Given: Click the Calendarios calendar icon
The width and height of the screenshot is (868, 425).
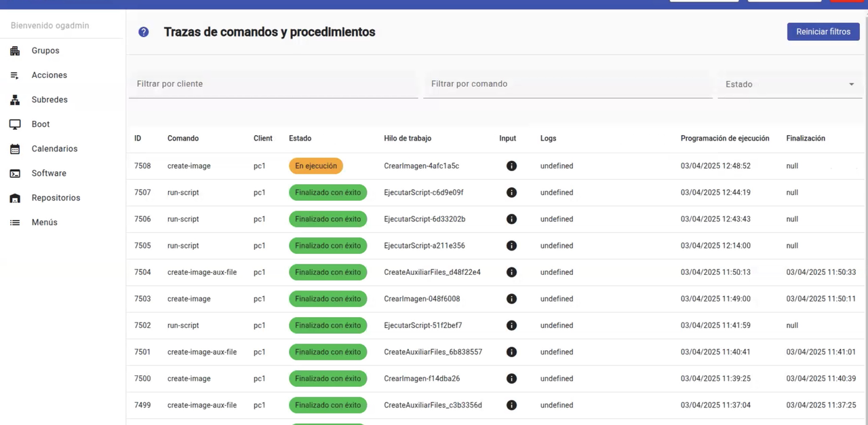Looking at the screenshot, I should coord(15,149).
